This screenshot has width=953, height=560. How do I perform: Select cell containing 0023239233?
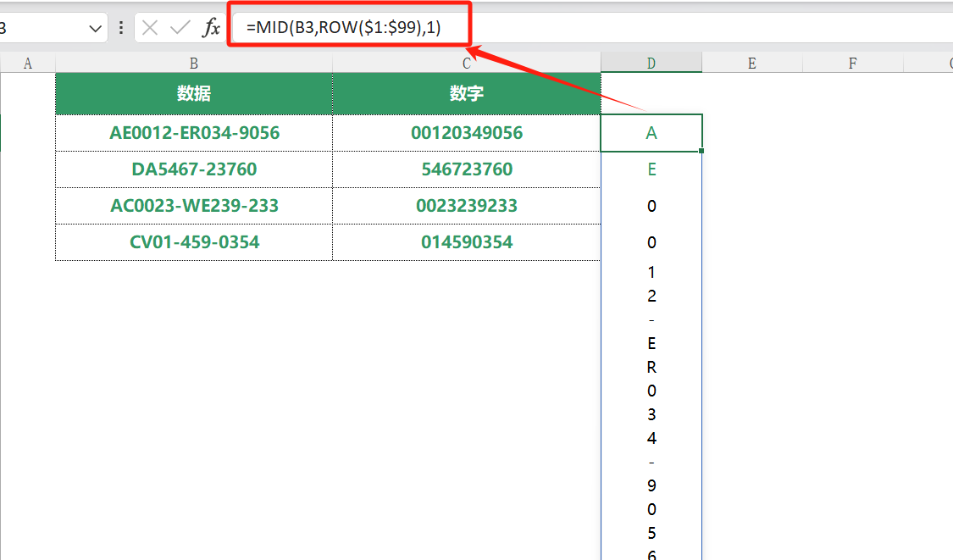[467, 206]
